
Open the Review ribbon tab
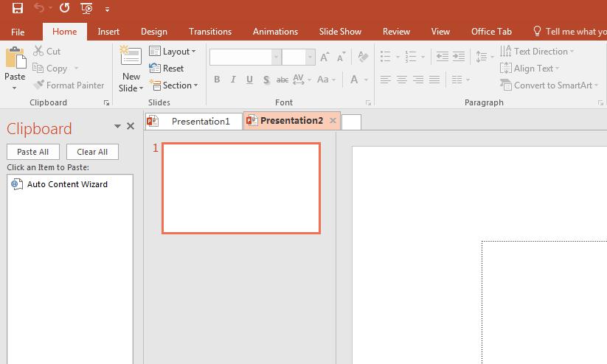(396, 32)
